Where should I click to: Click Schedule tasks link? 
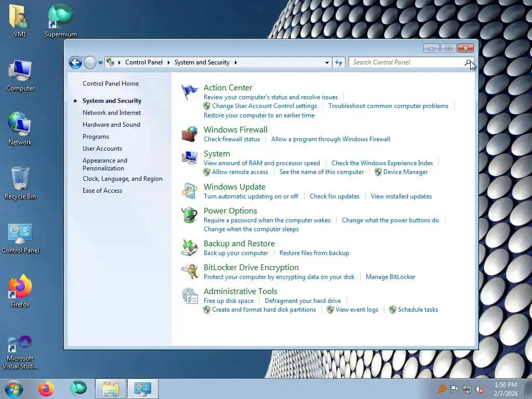pos(418,310)
